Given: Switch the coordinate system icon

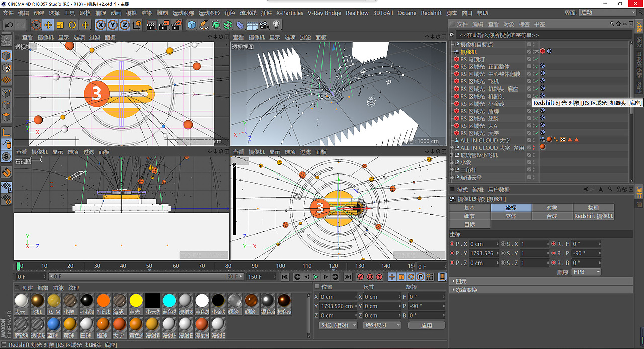Looking at the screenshot, I should (x=136, y=25).
